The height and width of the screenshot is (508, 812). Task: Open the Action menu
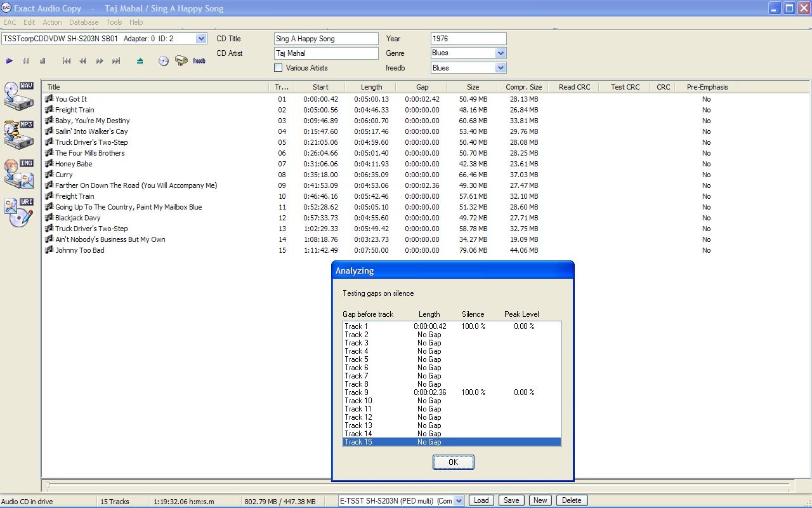(x=52, y=22)
